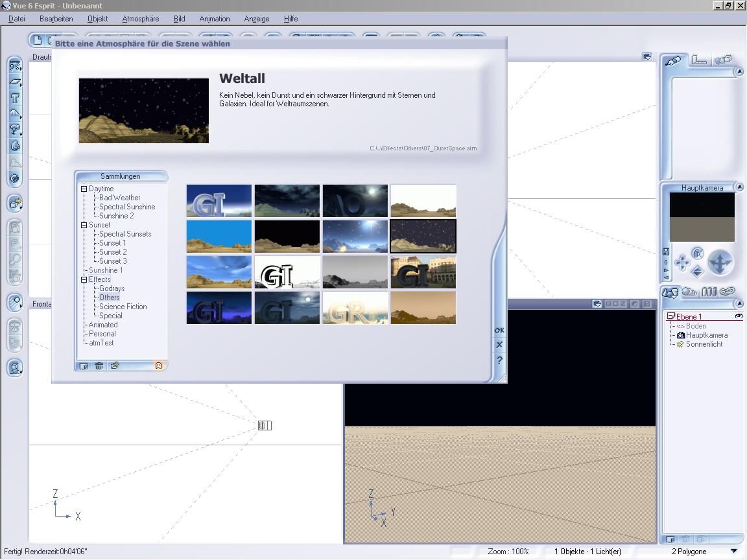Select Sonnenlicht in layer list

[704, 344]
